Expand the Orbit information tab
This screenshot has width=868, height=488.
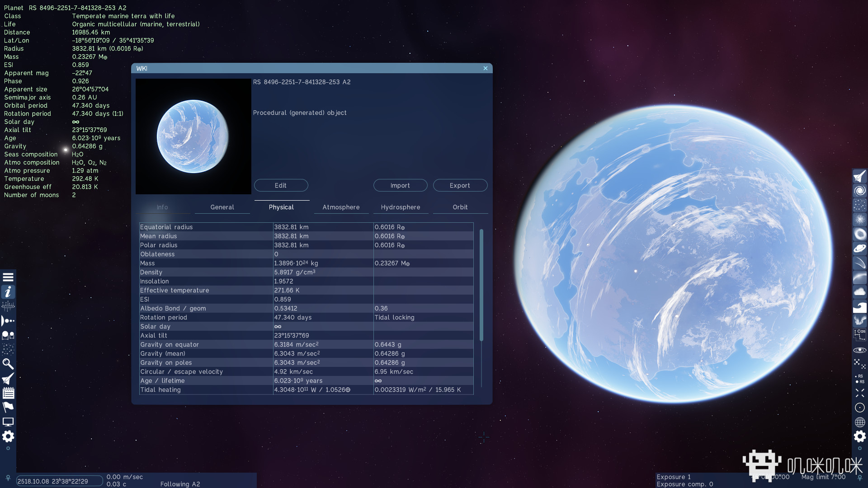tap(460, 207)
